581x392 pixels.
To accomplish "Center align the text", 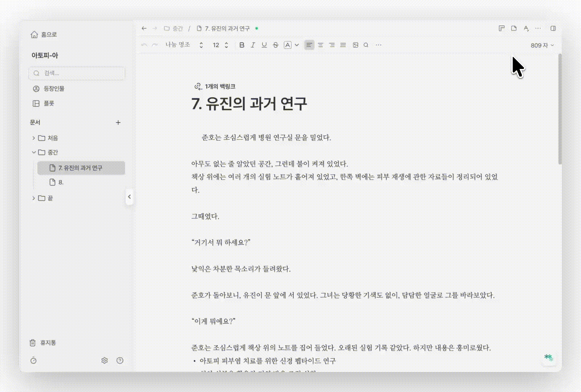I will (321, 45).
